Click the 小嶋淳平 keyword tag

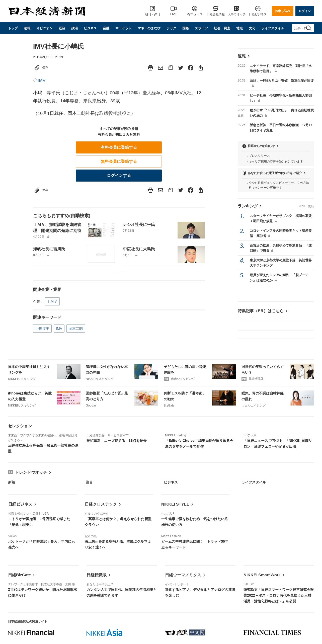coord(42,329)
